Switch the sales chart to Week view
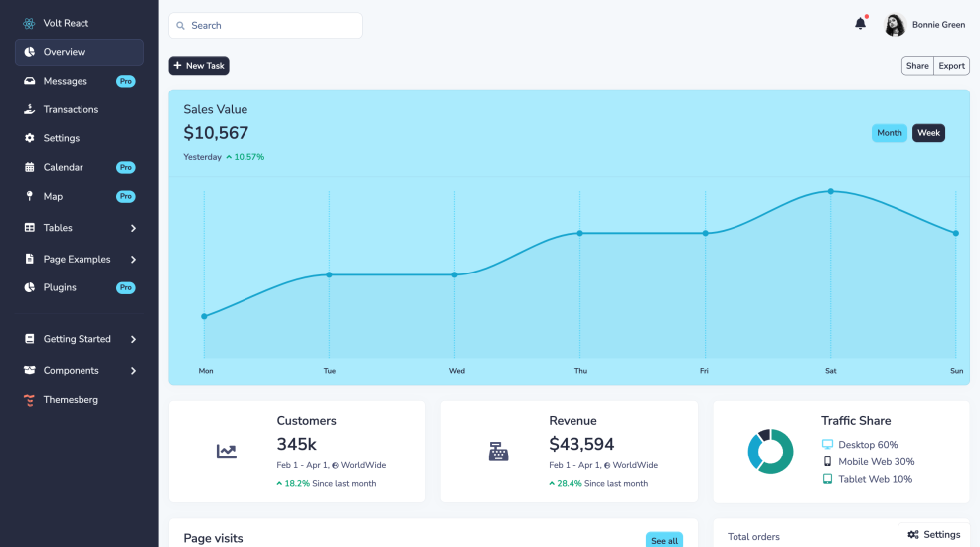The height and width of the screenshot is (547, 980). [928, 133]
